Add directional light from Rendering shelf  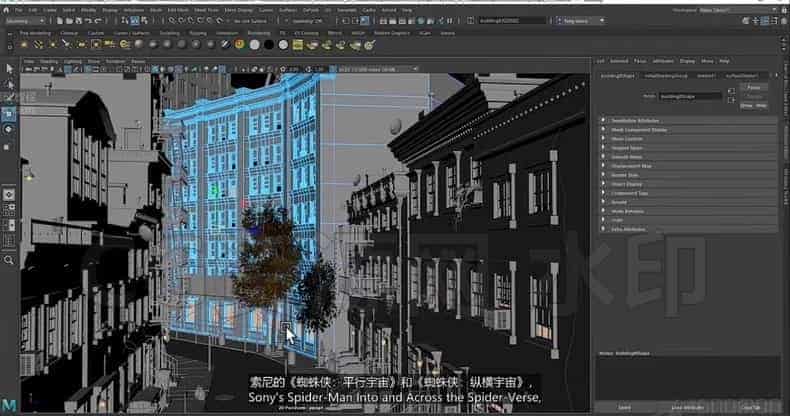(x=38, y=45)
